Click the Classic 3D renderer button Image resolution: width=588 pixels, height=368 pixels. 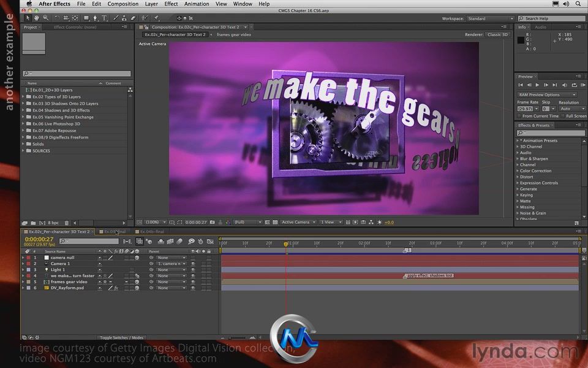point(497,34)
